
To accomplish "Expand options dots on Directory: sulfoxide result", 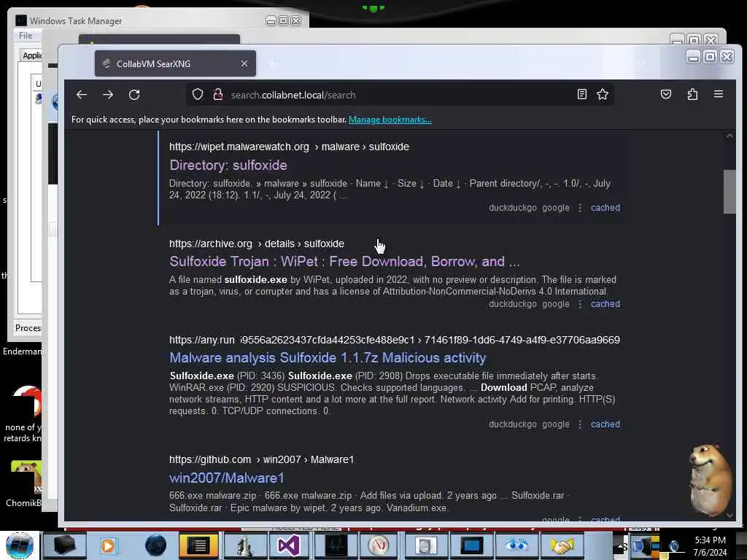I will 580,208.
